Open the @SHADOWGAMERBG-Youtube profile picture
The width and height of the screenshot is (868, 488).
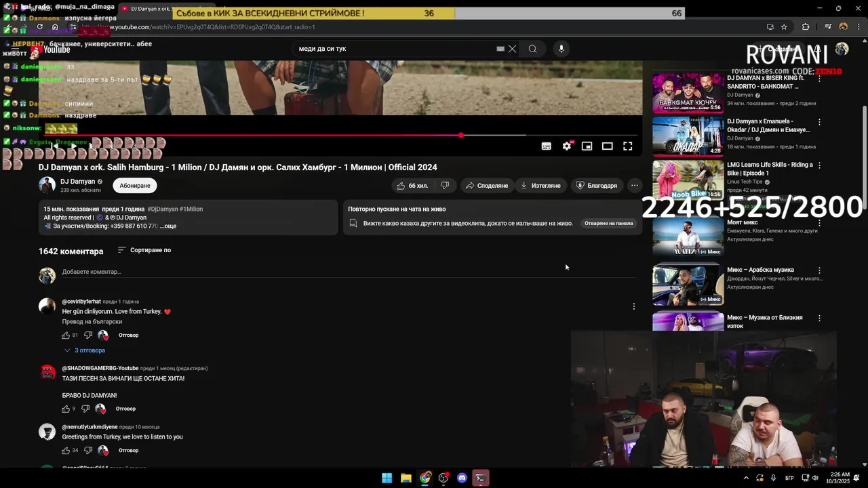(47, 372)
